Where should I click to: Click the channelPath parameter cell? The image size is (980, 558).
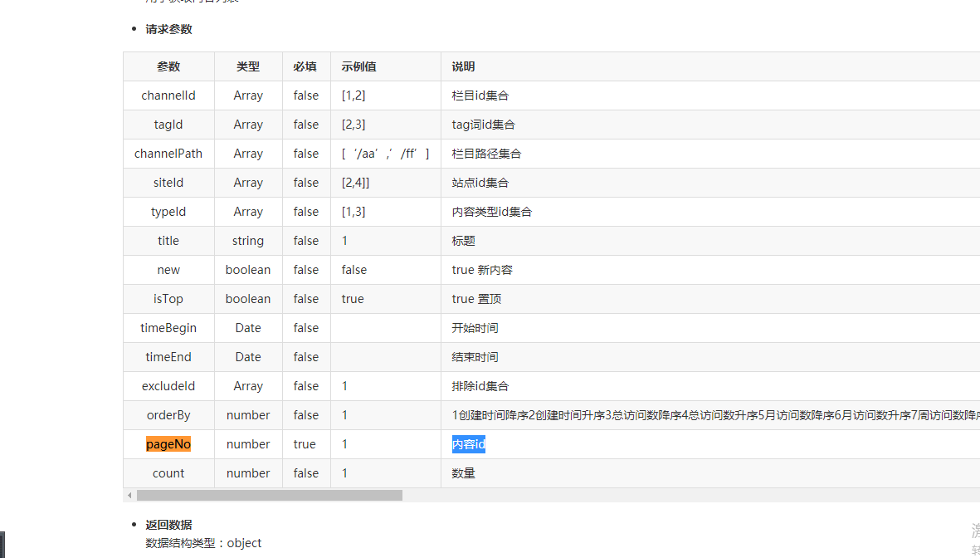click(168, 154)
